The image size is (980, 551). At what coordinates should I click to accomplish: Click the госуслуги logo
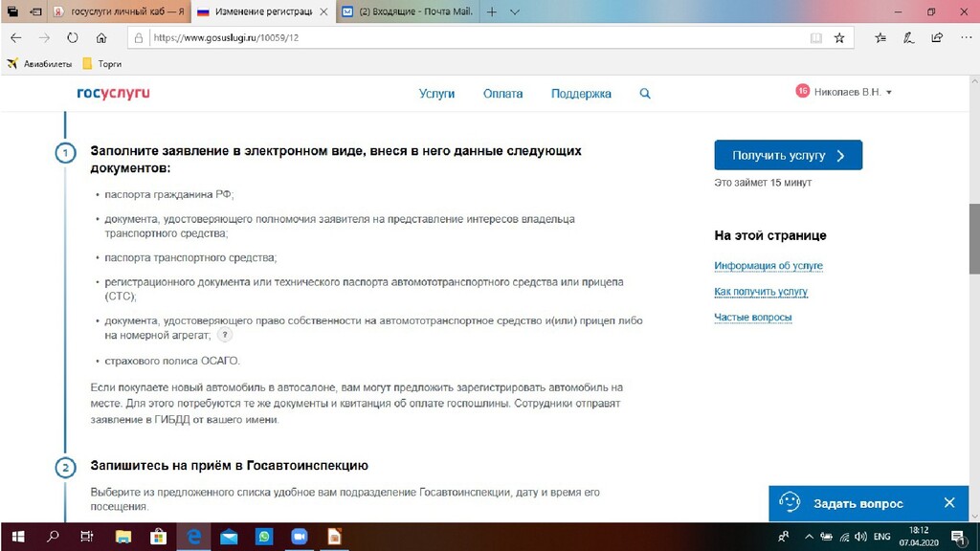(x=113, y=93)
